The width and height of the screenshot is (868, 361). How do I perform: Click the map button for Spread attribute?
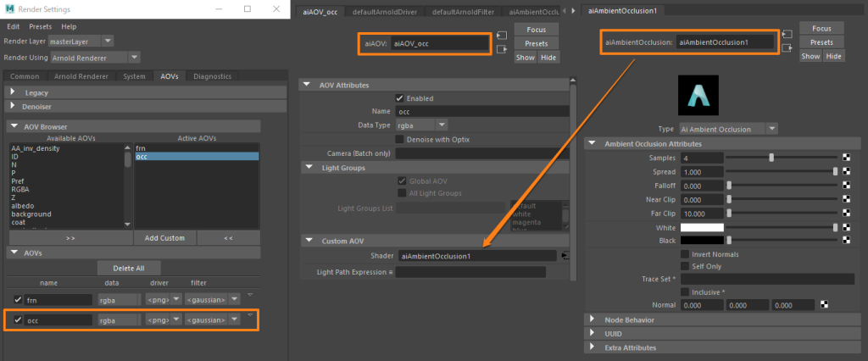(x=846, y=172)
